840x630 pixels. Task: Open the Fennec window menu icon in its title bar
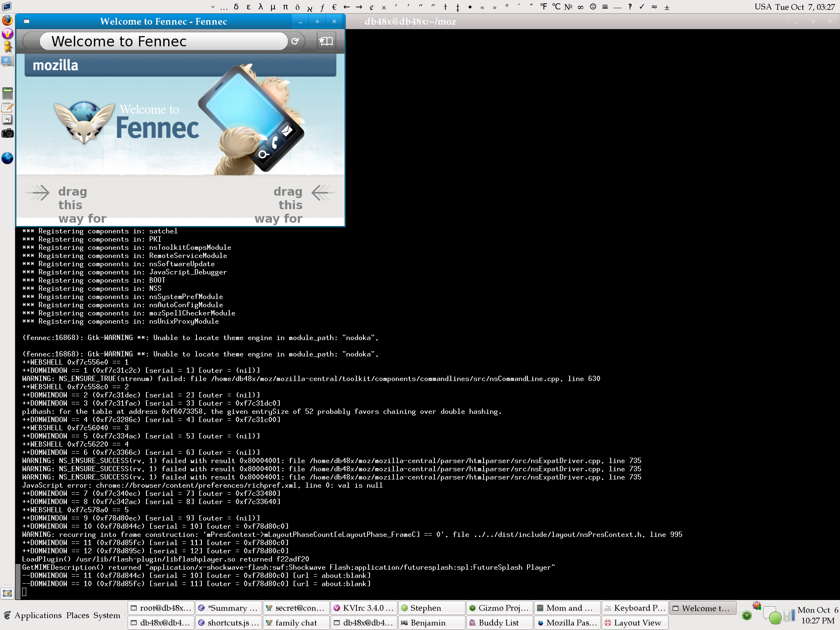pyautogui.click(x=27, y=21)
